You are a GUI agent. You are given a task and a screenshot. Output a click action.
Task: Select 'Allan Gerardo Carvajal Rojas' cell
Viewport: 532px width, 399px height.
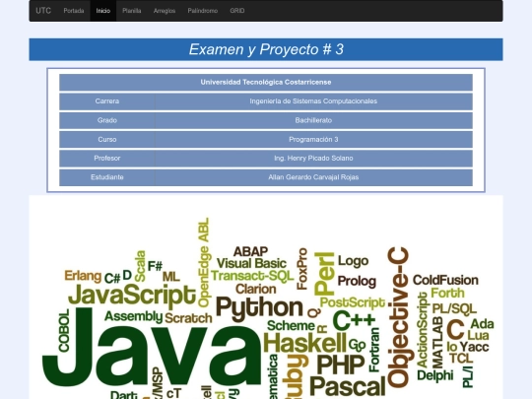tap(313, 177)
